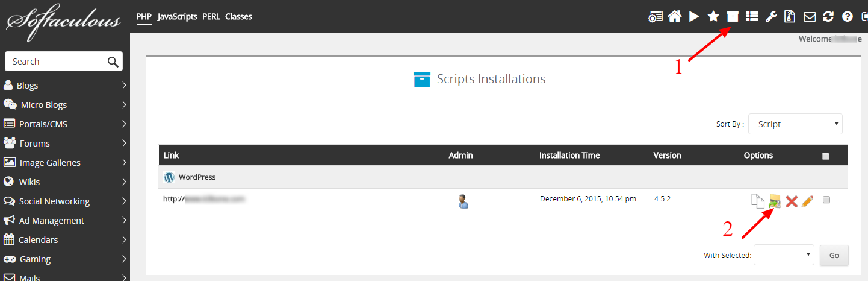Open script ratings with the star icon
The height and width of the screenshot is (281, 868).
coord(713,17)
